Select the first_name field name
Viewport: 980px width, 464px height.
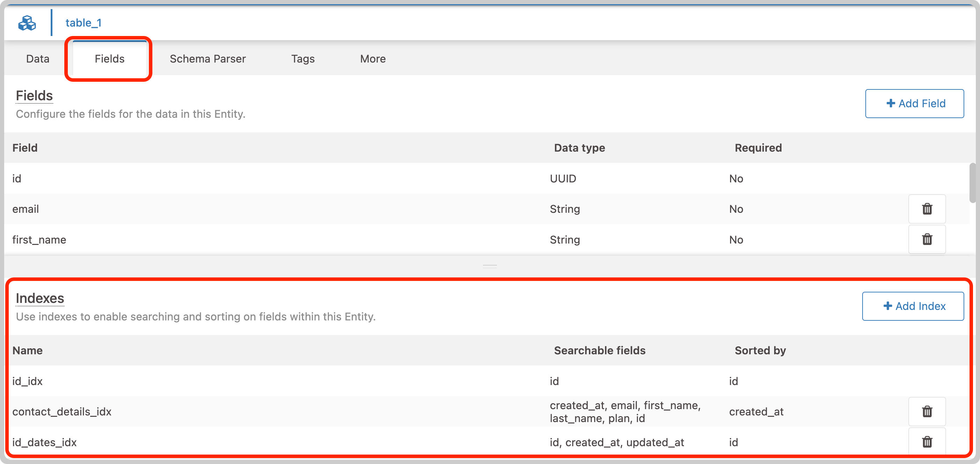tap(39, 240)
